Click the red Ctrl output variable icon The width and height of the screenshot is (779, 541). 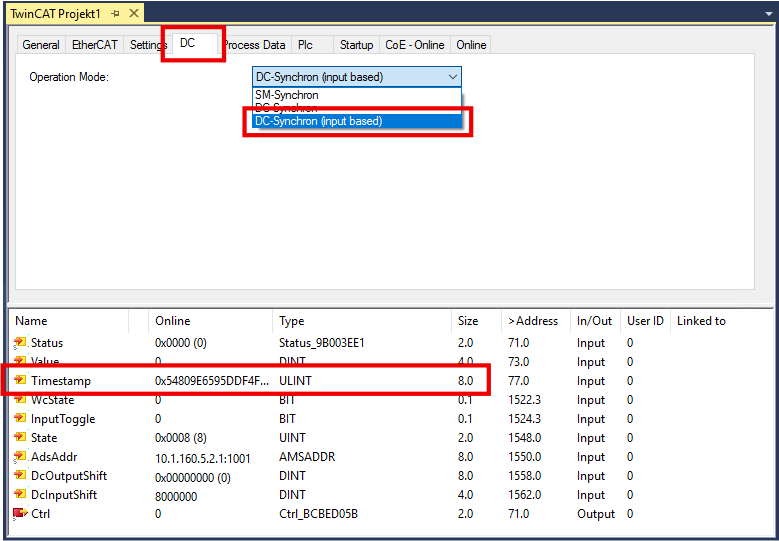tap(19, 514)
